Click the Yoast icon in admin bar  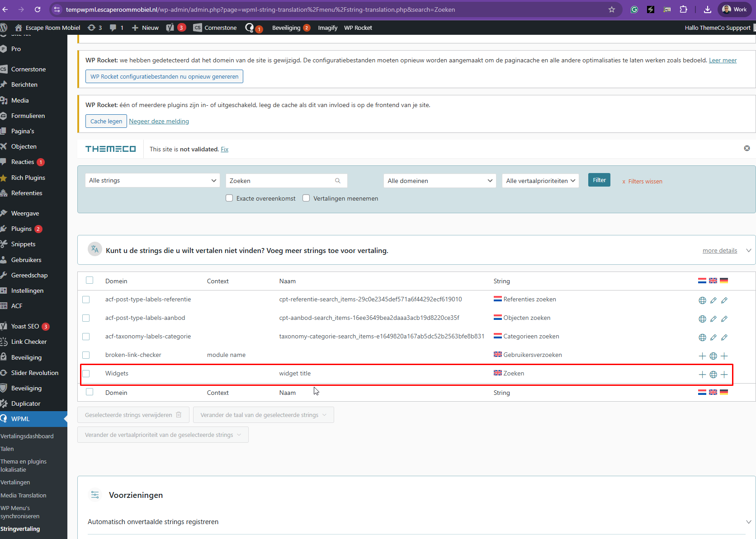click(x=170, y=28)
